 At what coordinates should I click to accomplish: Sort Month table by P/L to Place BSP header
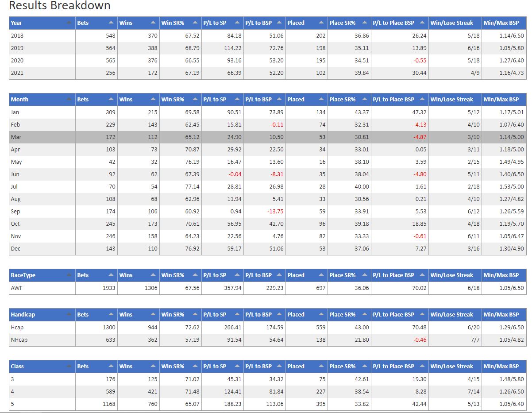click(x=393, y=100)
